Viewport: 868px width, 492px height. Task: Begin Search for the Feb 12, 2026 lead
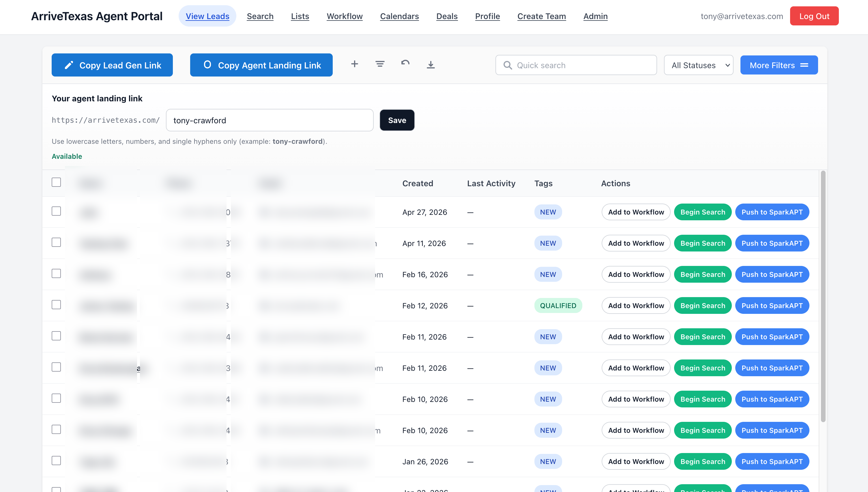coord(703,305)
